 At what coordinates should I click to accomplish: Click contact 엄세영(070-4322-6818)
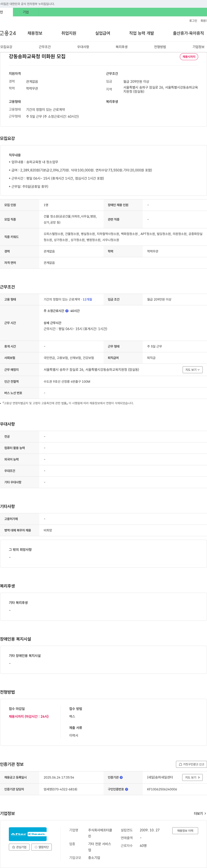click(x=60, y=789)
